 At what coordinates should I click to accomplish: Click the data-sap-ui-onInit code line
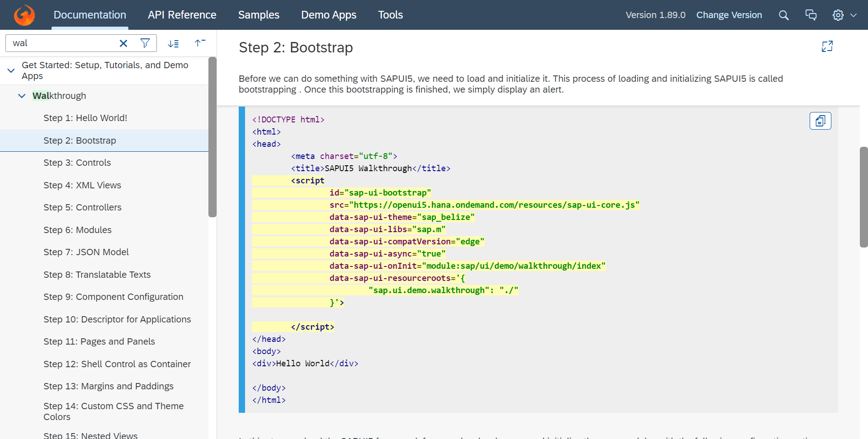467,266
